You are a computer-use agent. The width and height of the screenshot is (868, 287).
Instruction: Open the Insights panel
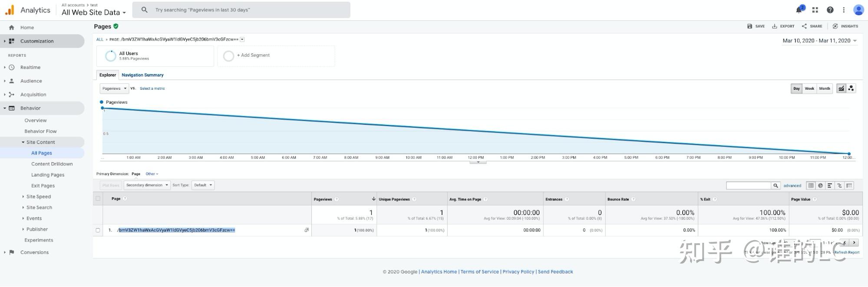(845, 26)
